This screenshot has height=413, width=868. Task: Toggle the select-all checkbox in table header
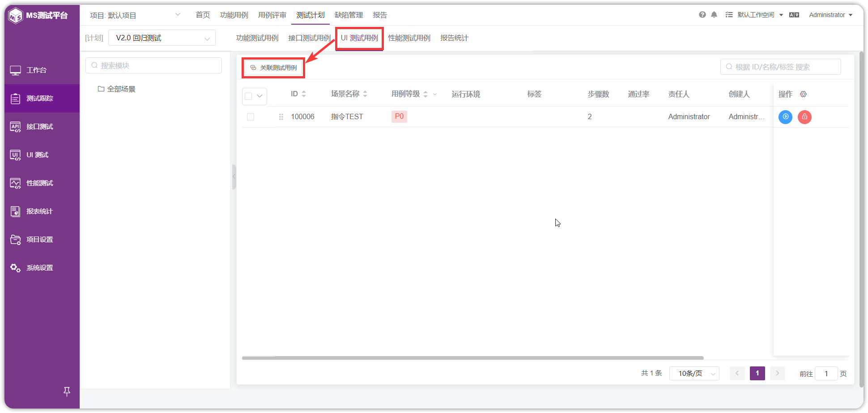[x=249, y=96]
